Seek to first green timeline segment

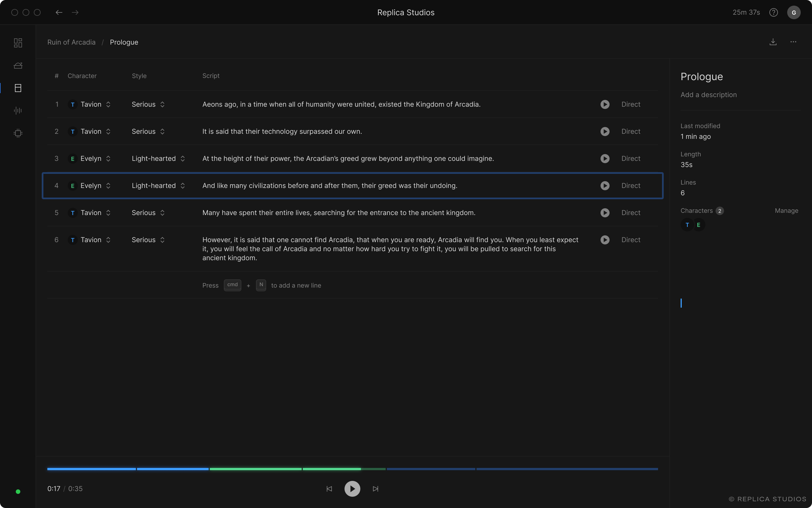click(255, 469)
